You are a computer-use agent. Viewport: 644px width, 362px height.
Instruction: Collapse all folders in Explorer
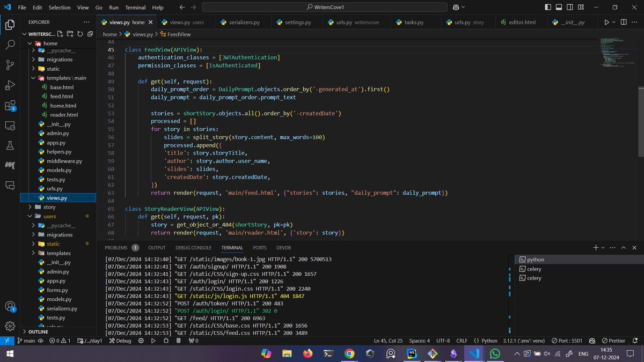[89, 34]
